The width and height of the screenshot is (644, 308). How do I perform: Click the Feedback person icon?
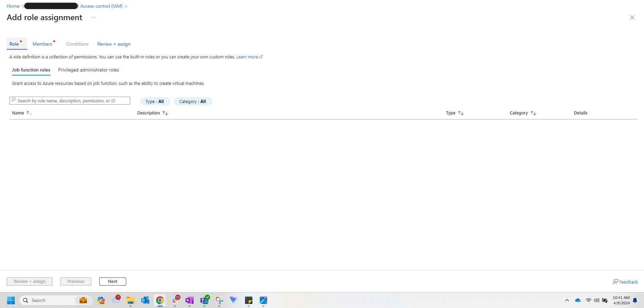(615, 282)
